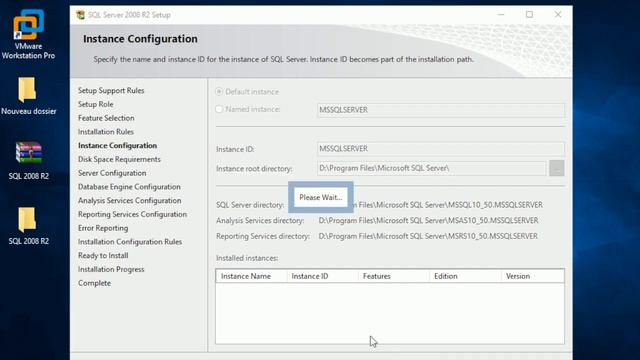Select the Named instance radio button
Image resolution: width=640 pixels, height=360 pixels.
[219, 109]
